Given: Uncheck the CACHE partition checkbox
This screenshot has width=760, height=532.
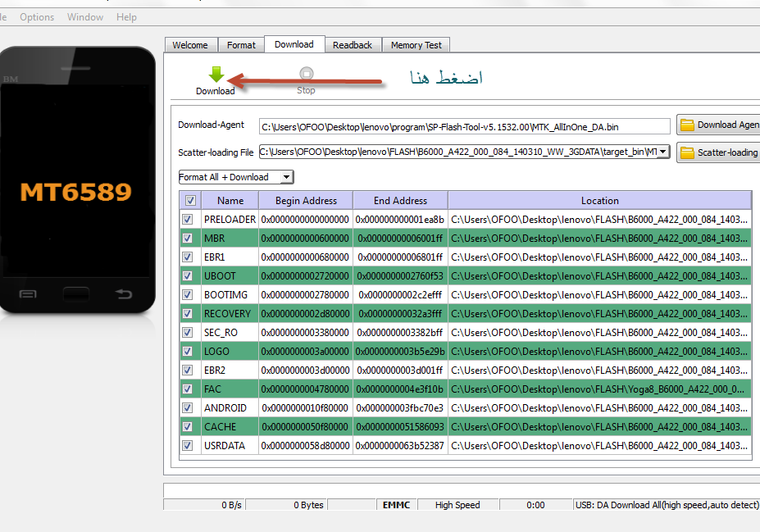Looking at the screenshot, I should point(187,427).
